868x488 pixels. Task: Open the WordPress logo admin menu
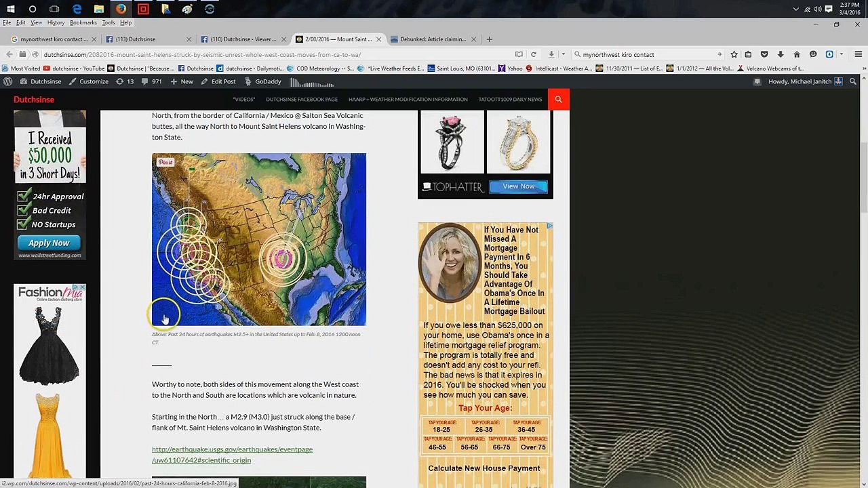tap(7, 81)
